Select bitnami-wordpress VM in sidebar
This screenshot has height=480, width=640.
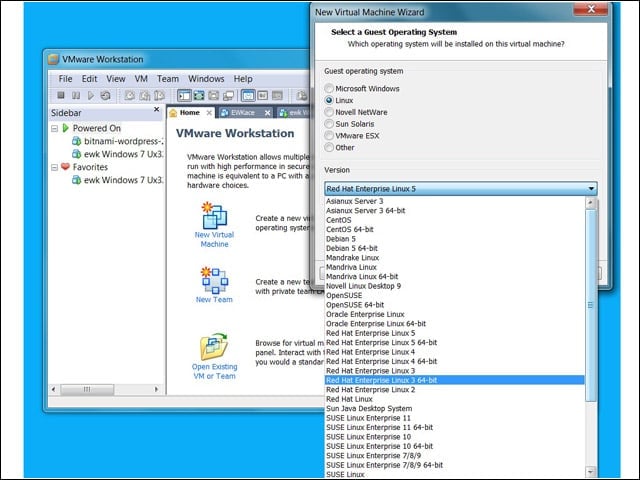pos(118,142)
